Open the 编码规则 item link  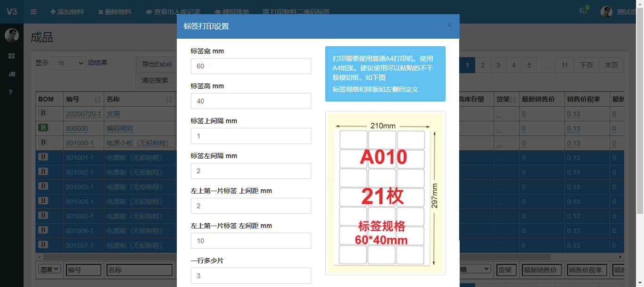point(120,128)
